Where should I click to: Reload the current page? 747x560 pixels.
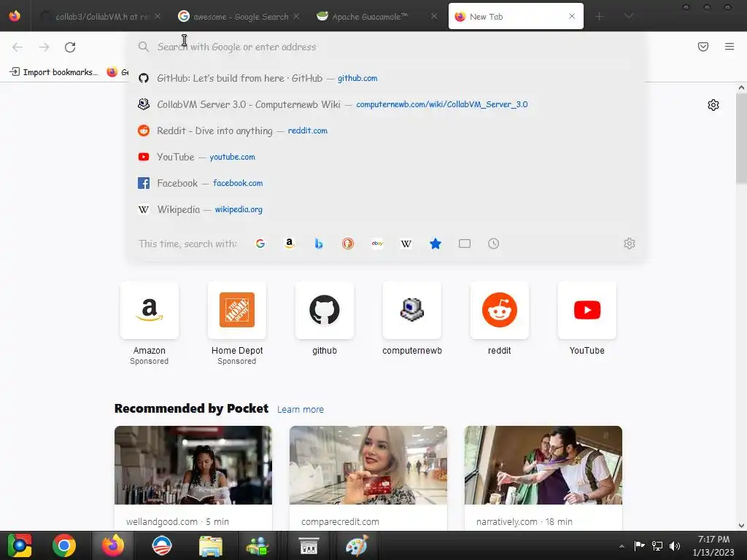(70, 47)
